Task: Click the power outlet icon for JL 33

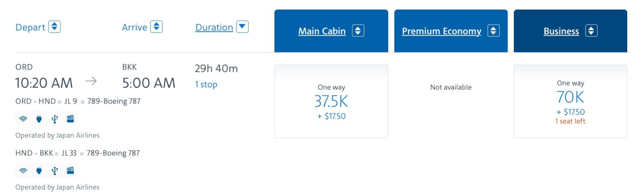Action: (39, 171)
